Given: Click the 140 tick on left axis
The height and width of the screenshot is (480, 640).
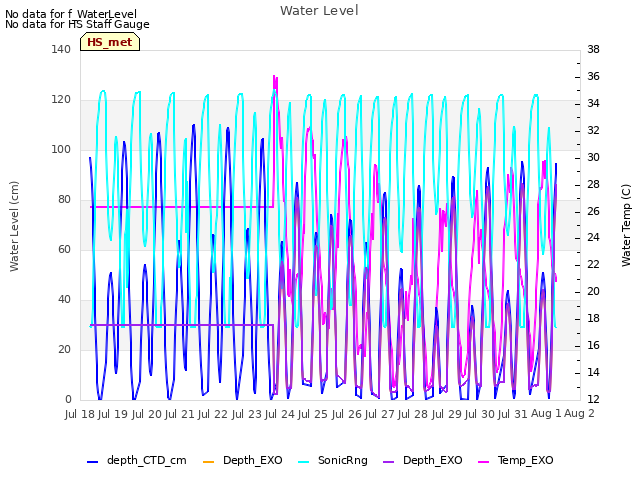Looking at the screenshot, I should pos(61,49).
